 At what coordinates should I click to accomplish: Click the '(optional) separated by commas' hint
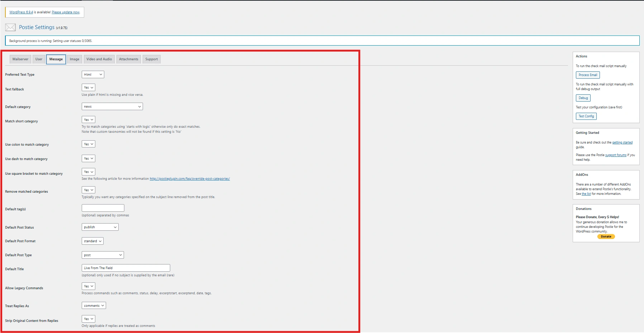coord(105,215)
